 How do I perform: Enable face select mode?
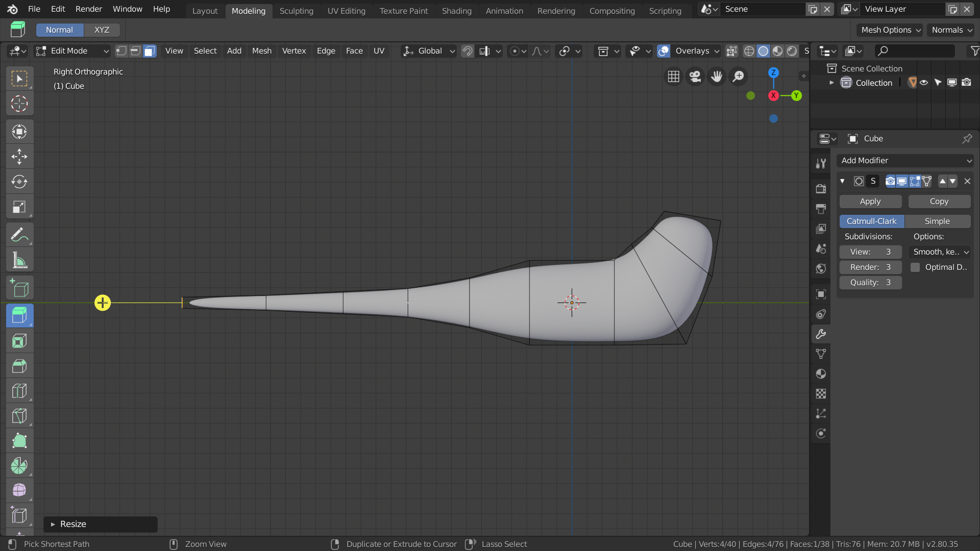click(150, 51)
